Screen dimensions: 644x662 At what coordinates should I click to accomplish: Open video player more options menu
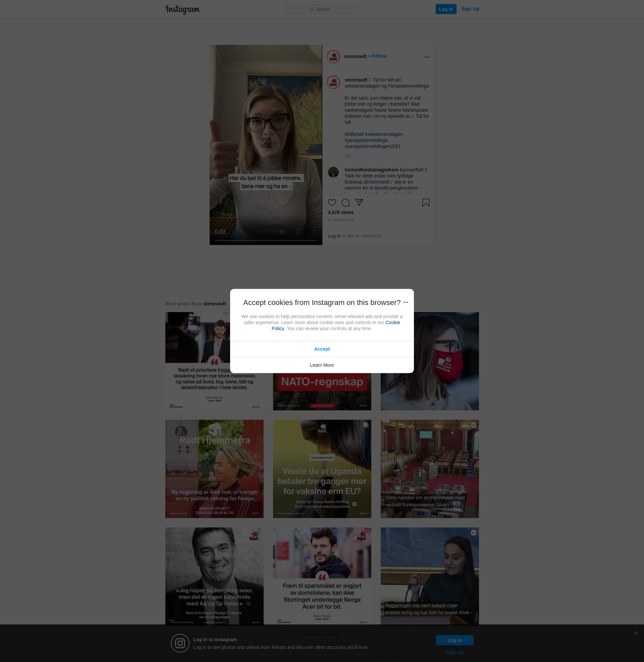pyautogui.click(x=314, y=232)
